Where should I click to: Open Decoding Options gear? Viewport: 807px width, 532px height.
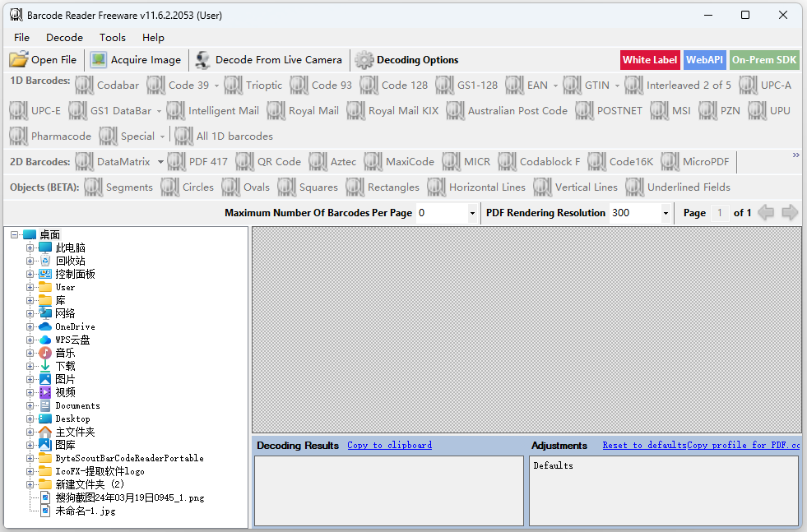pos(364,60)
